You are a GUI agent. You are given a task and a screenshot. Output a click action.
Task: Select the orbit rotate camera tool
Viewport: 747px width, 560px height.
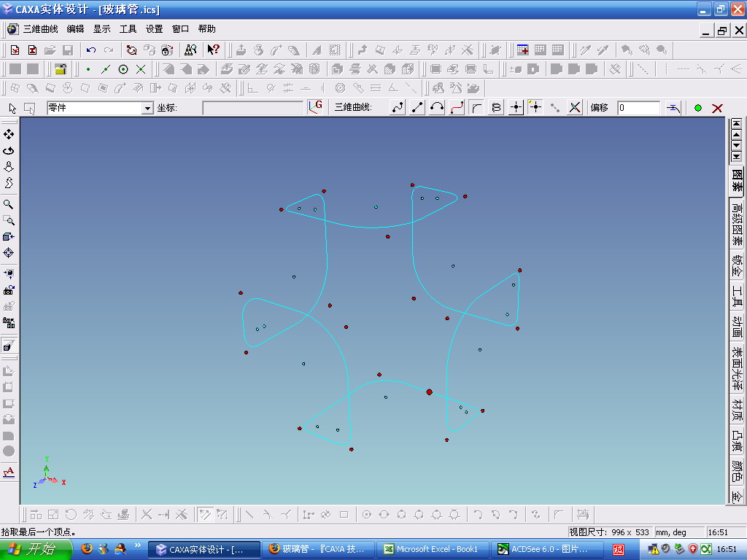[x=9, y=151]
